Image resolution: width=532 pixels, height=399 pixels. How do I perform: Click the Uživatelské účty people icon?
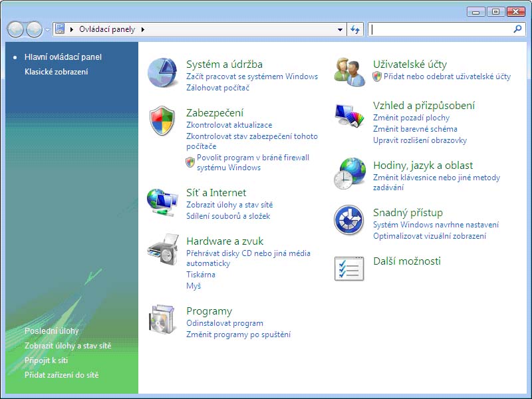tap(350, 72)
